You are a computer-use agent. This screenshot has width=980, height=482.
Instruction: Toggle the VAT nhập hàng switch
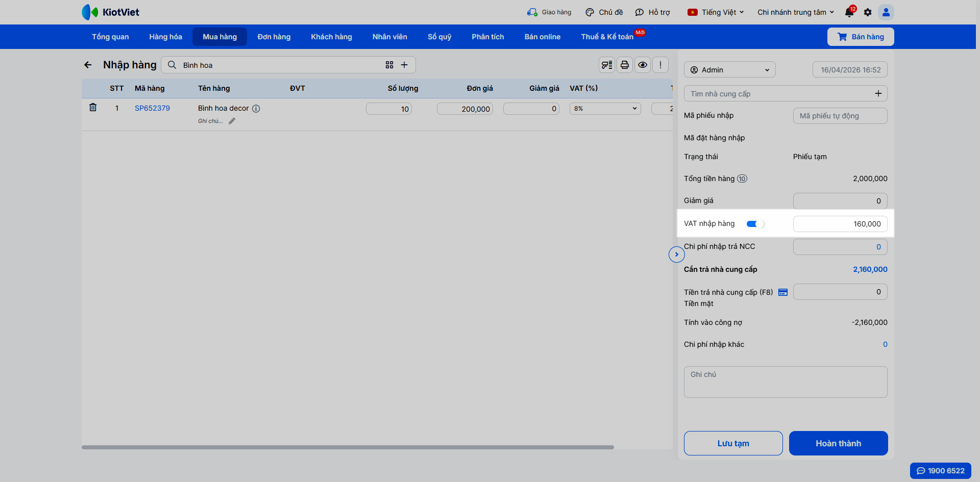pyautogui.click(x=755, y=224)
